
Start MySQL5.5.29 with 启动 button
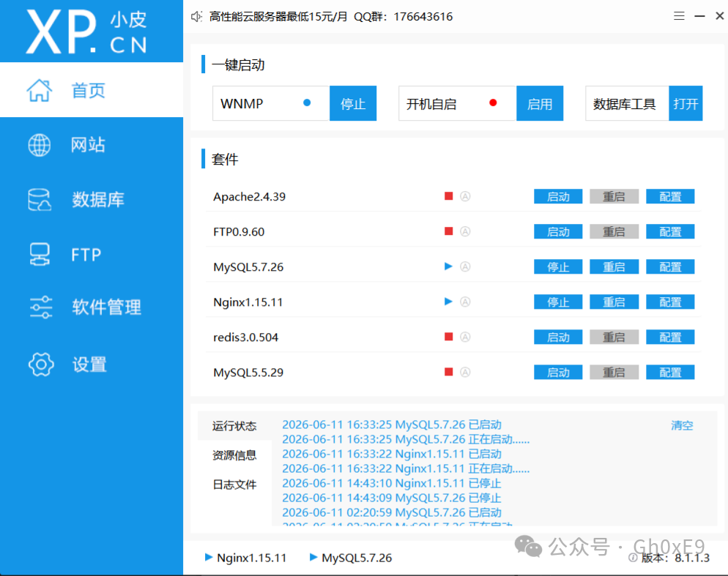[558, 373]
